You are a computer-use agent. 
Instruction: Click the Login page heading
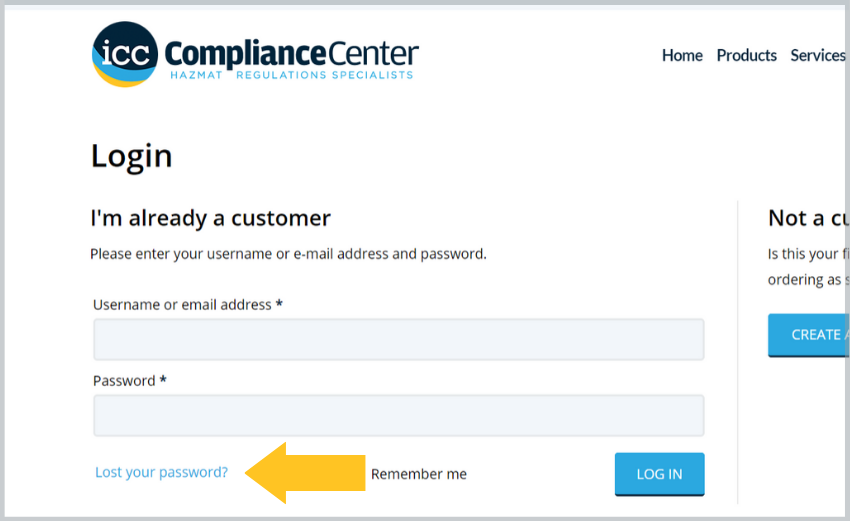(x=131, y=156)
